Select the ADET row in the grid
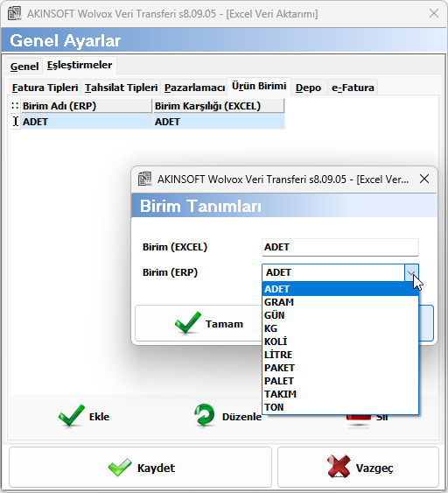This screenshot has width=448, height=493. 148,122
